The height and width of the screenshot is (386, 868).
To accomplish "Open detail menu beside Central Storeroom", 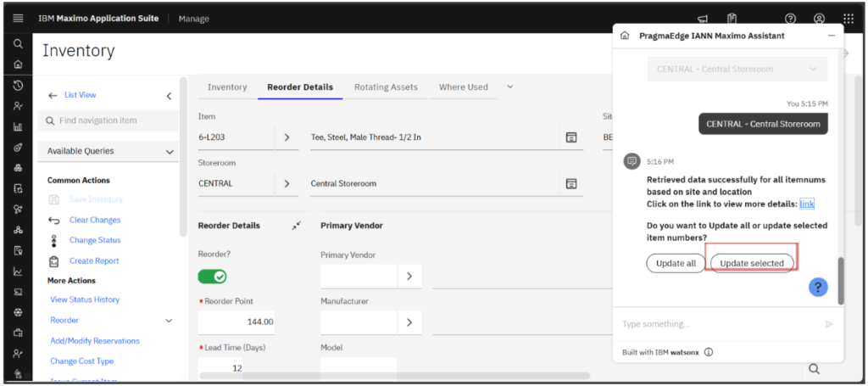I will 571,183.
